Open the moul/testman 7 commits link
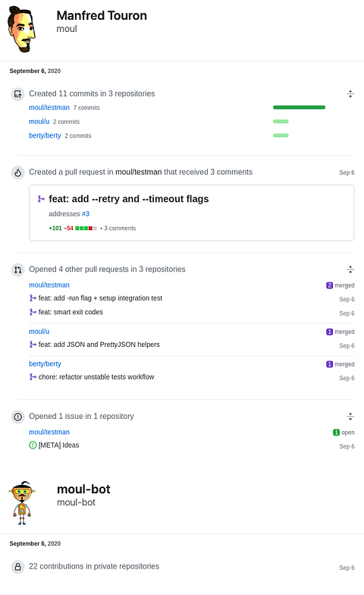Viewport: 364px width, 595px height. point(49,108)
